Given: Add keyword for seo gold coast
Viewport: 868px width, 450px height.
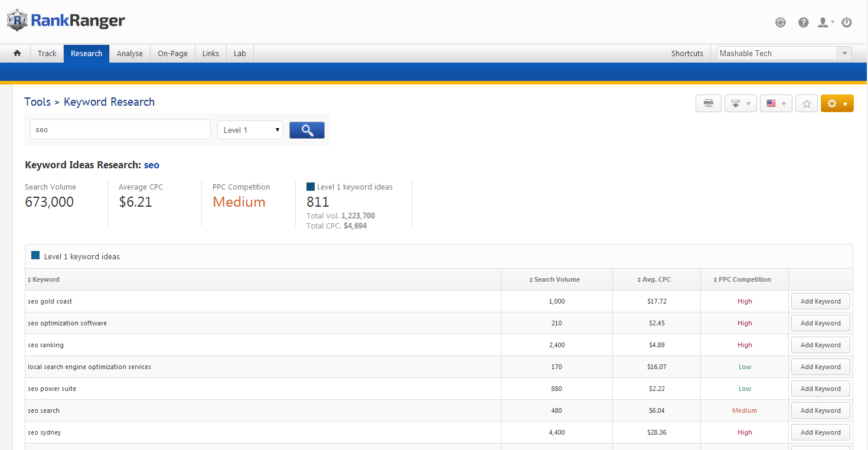Looking at the screenshot, I should 820,301.
